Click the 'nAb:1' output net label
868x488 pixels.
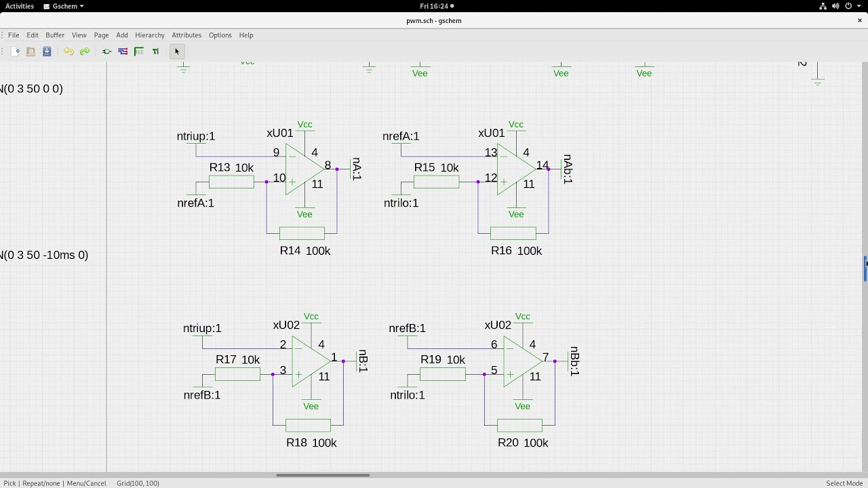[568, 169]
